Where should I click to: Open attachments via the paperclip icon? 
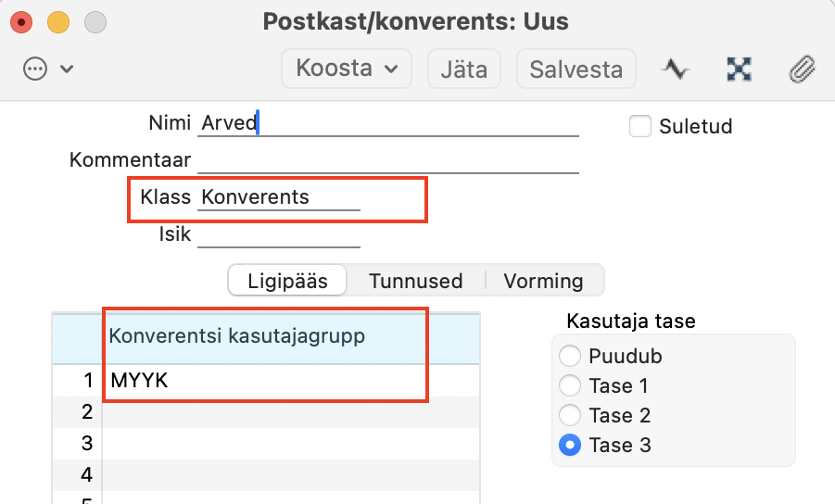(x=802, y=69)
